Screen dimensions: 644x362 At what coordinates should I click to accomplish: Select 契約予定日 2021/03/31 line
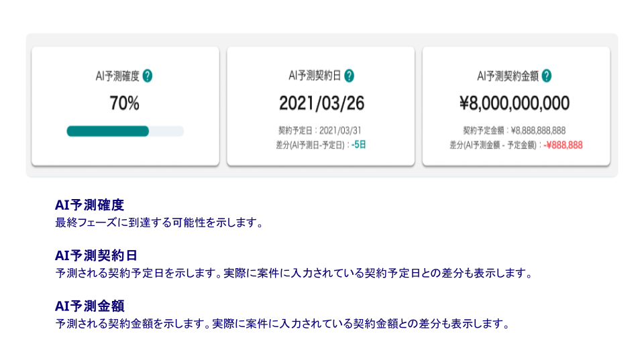(x=320, y=131)
